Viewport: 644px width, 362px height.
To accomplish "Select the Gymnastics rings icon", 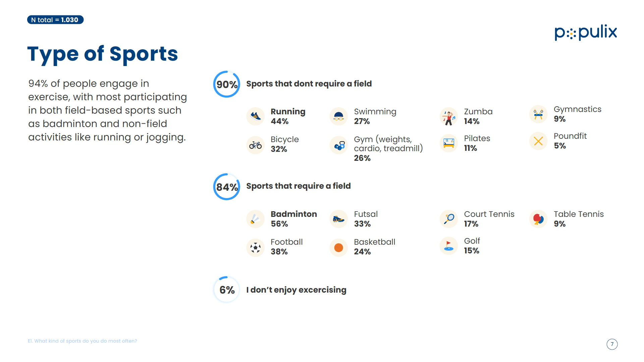I will (x=538, y=114).
